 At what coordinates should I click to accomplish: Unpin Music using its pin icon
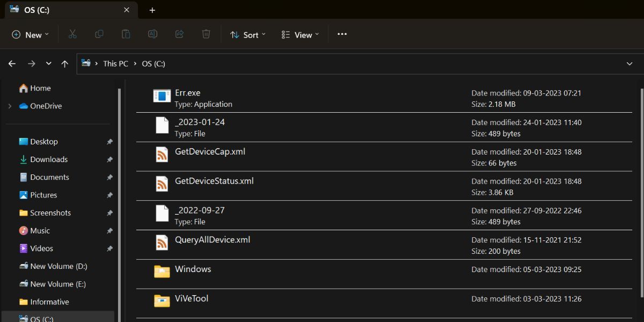coord(109,231)
